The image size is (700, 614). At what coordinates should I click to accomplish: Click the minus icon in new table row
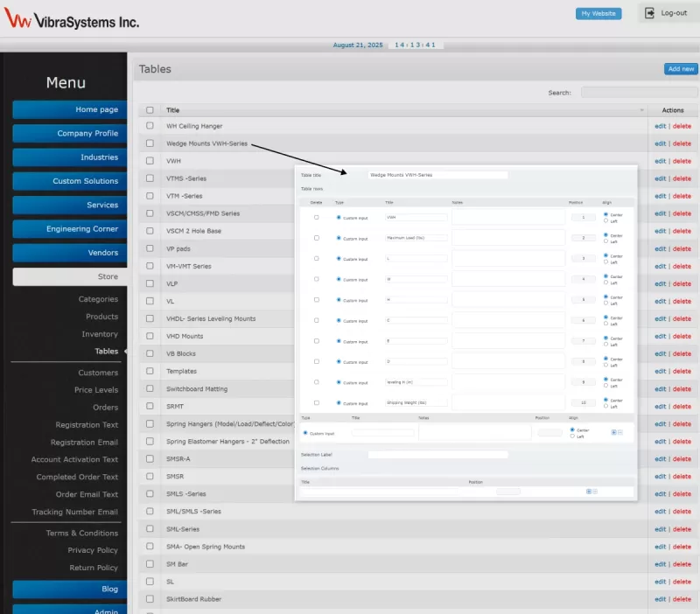(620, 432)
